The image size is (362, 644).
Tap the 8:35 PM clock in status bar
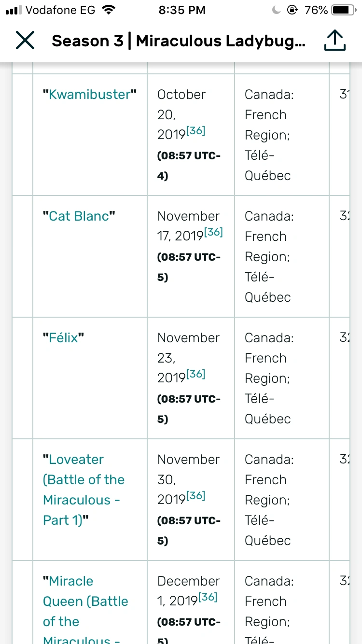pos(181,10)
